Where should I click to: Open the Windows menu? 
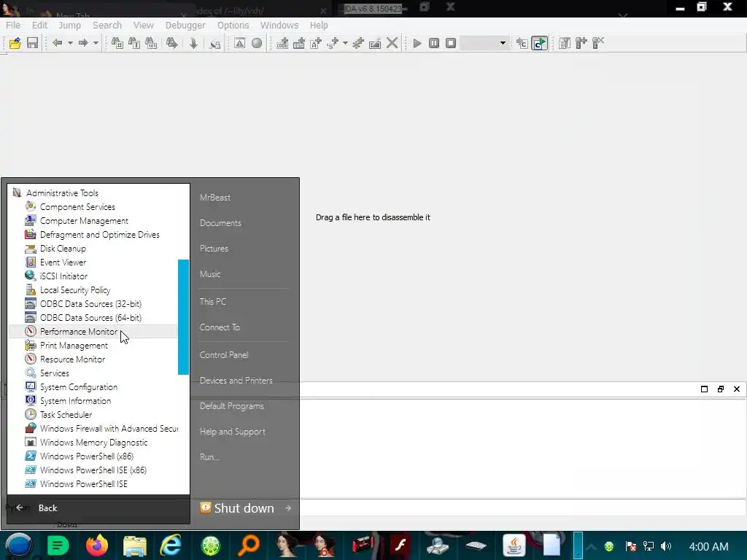tap(279, 26)
